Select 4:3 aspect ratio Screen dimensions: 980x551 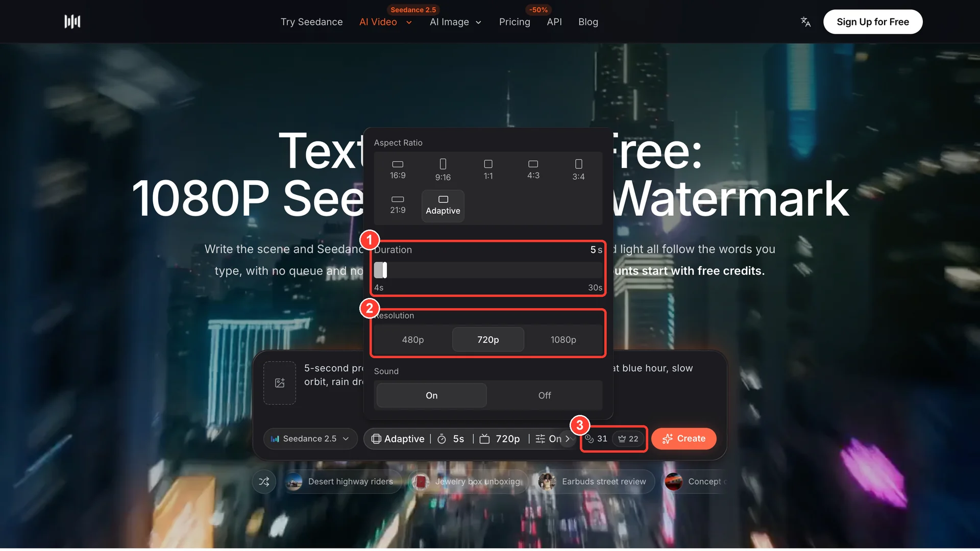click(x=533, y=170)
